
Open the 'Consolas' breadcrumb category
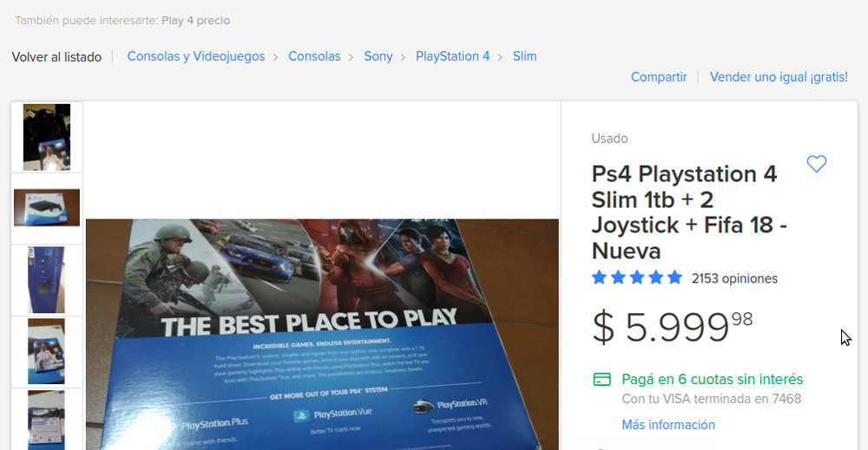314,56
